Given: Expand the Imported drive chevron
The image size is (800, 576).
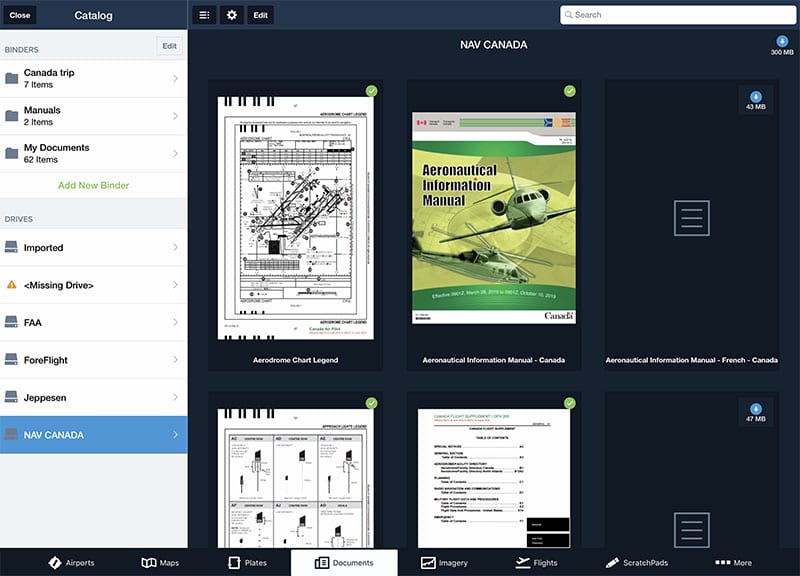Looking at the screenshot, I should tap(176, 247).
